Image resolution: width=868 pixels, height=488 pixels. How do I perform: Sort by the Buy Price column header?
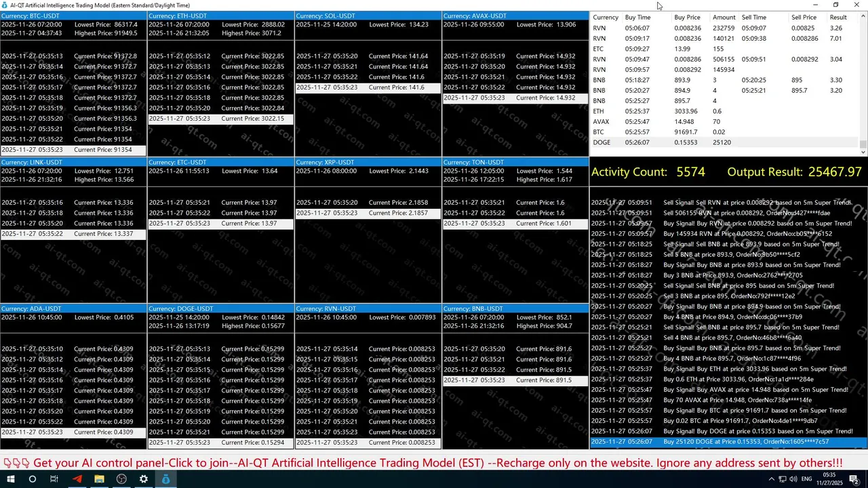687,17
